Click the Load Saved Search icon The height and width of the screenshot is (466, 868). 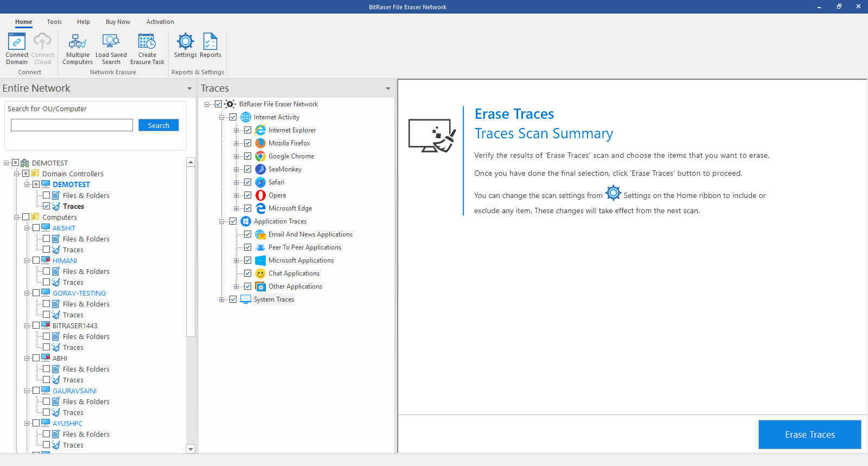coord(111,42)
